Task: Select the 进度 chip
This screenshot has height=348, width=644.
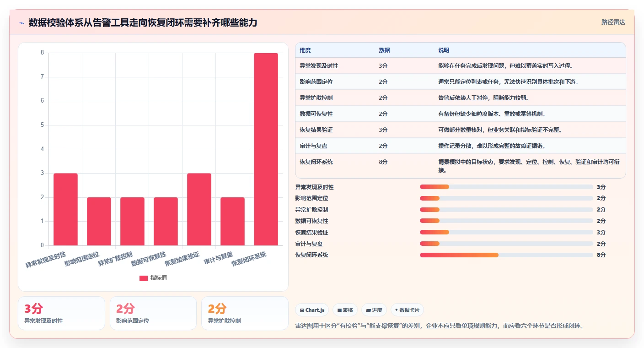Action: pyautogui.click(x=374, y=310)
